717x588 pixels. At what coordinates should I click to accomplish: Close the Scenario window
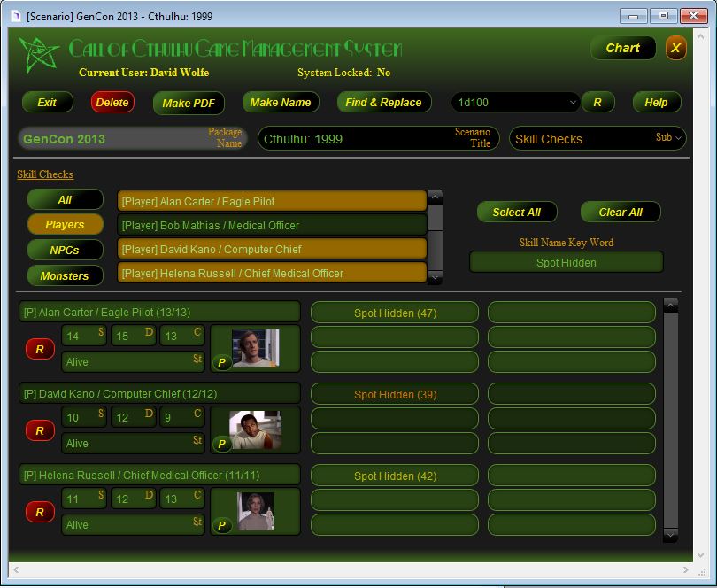pyautogui.click(x=694, y=16)
